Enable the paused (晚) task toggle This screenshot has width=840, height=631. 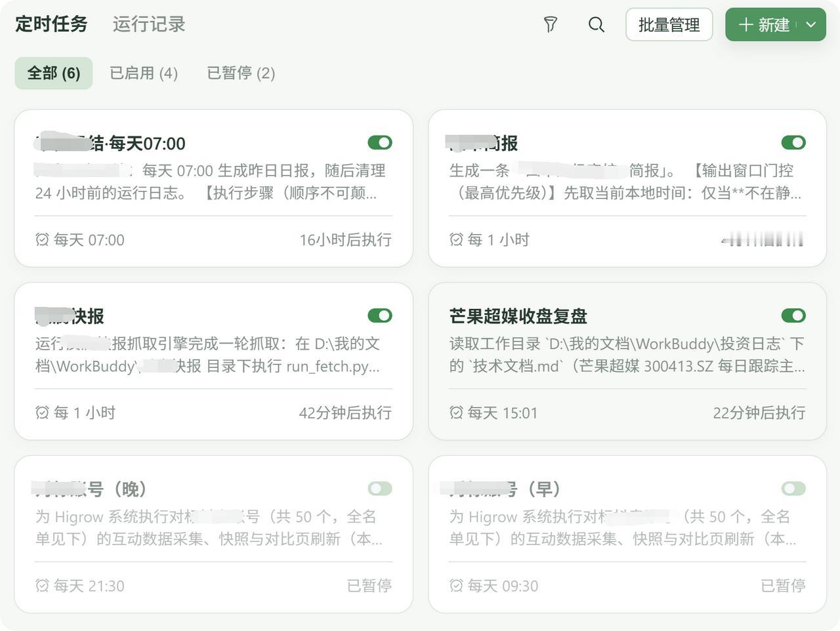click(380, 489)
